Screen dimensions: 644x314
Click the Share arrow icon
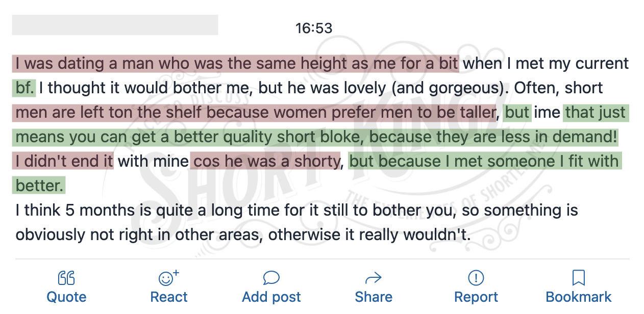pos(374,278)
